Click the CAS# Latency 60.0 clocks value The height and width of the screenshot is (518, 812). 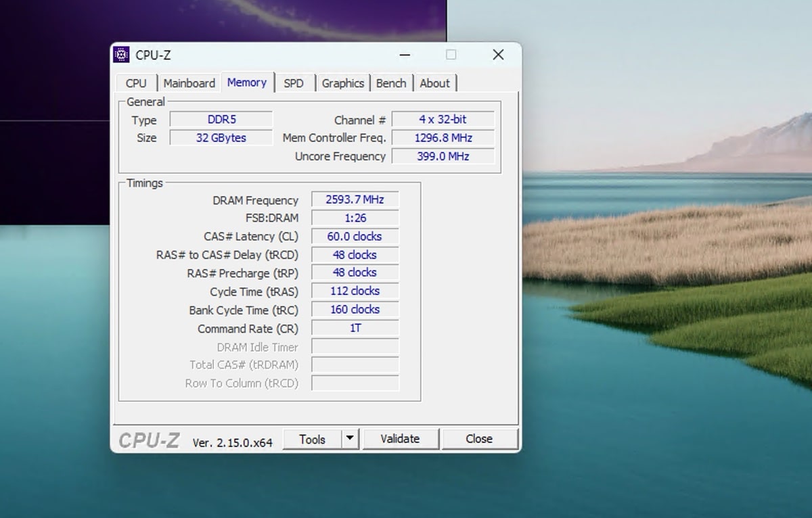tap(355, 237)
